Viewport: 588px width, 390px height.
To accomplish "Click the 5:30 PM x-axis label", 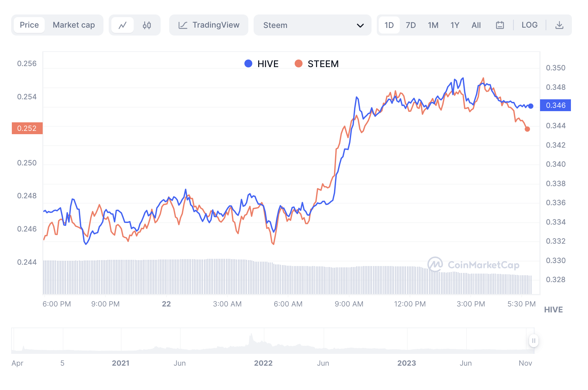I will click(x=521, y=304).
